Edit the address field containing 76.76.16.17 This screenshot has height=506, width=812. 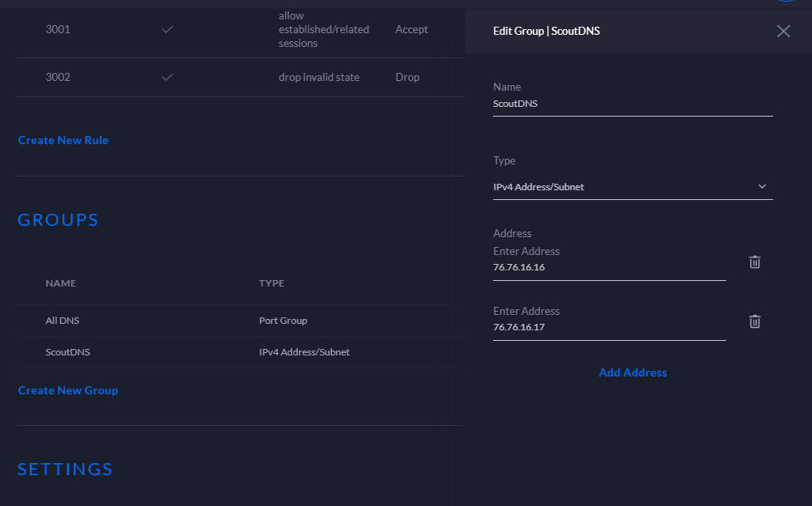point(609,327)
